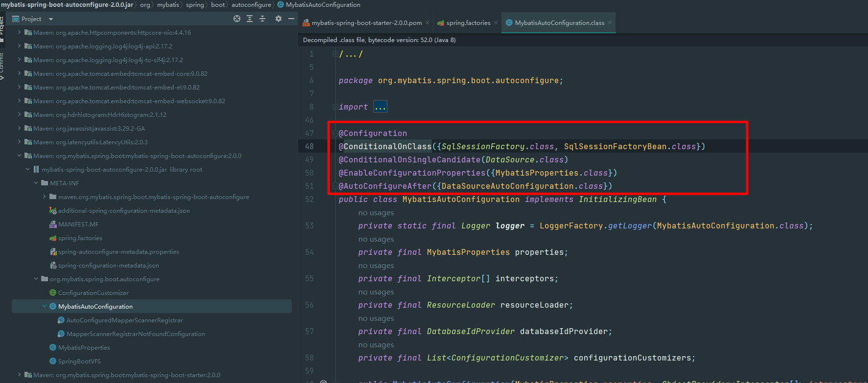Click the Expand All icon in Project toolbar
This screenshot has width=868, height=383.
coord(250,19)
